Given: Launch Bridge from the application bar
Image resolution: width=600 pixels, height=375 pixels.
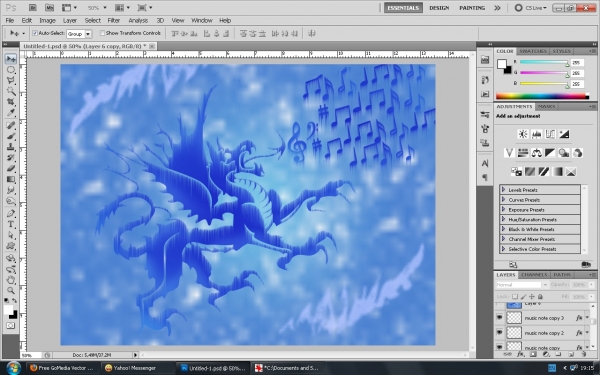Looking at the screenshot, I should 33,8.
